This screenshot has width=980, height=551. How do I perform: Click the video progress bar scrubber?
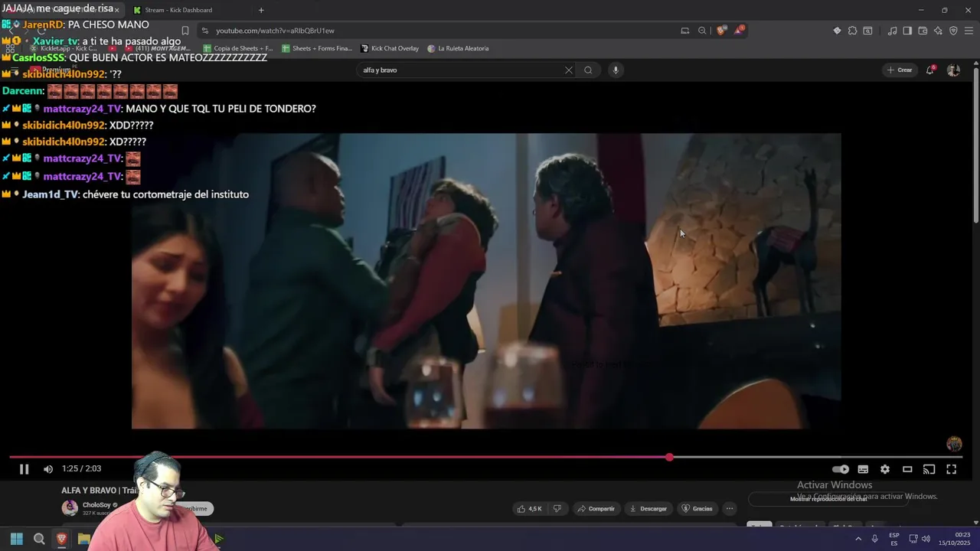tap(669, 457)
